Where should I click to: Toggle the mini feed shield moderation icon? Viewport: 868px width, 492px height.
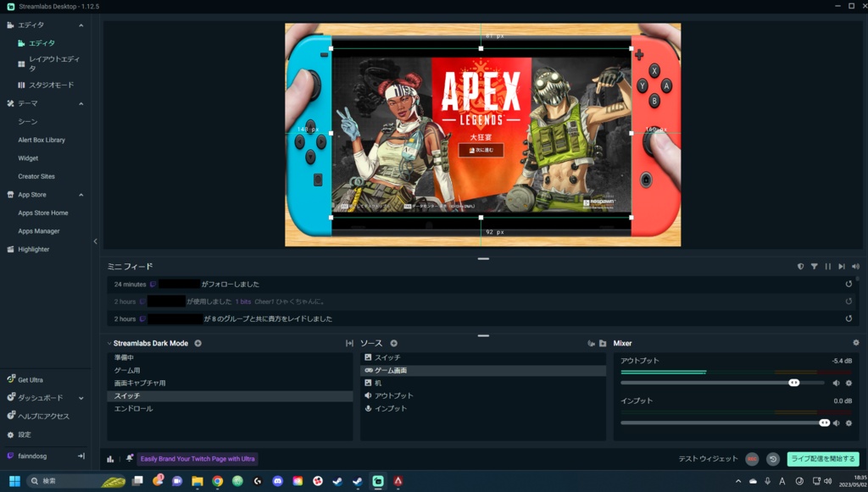(x=800, y=267)
